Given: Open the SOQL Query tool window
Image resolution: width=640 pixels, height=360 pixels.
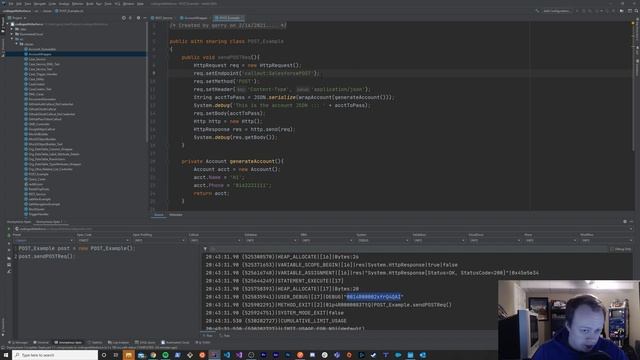Looking at the screenshot, I should pyautogui.click(x=146, y=342).
